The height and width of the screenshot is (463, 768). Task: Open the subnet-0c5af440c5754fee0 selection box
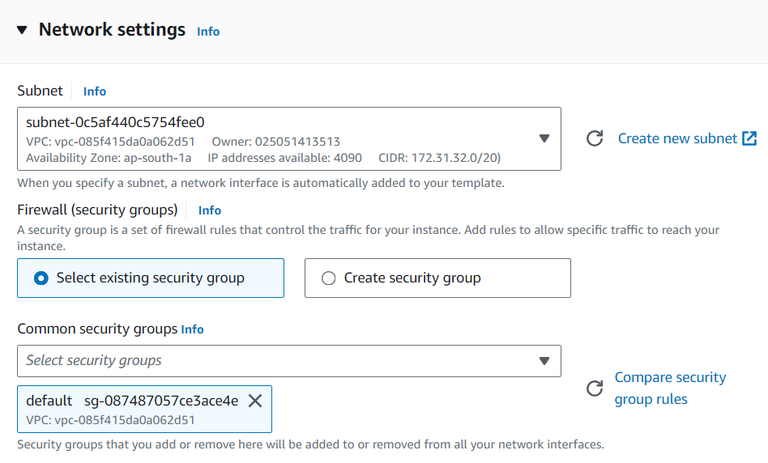pyautogui.click(x=280, y=139)
